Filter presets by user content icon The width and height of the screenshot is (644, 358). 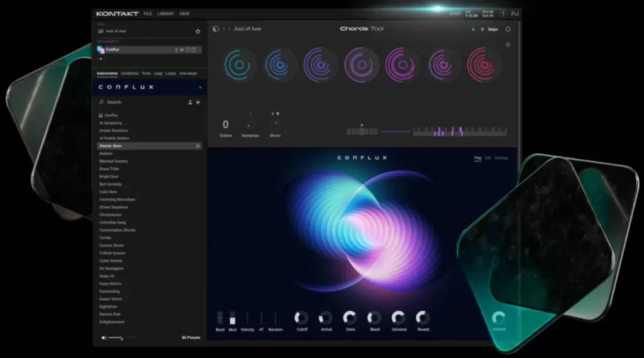click(190, 102)
